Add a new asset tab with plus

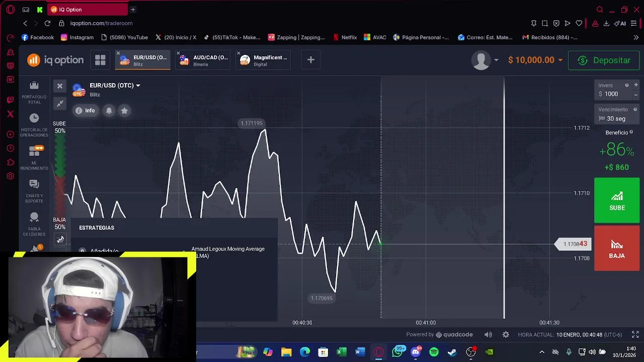(310, 60)
